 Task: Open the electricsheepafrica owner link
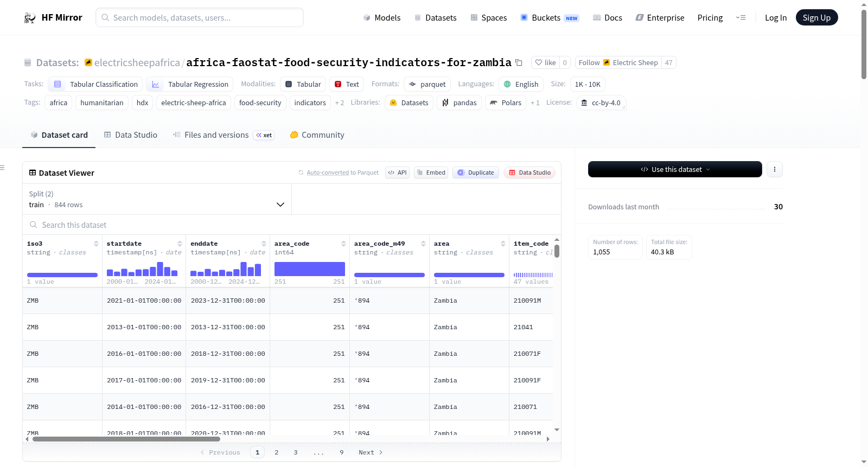coord(137,63)
